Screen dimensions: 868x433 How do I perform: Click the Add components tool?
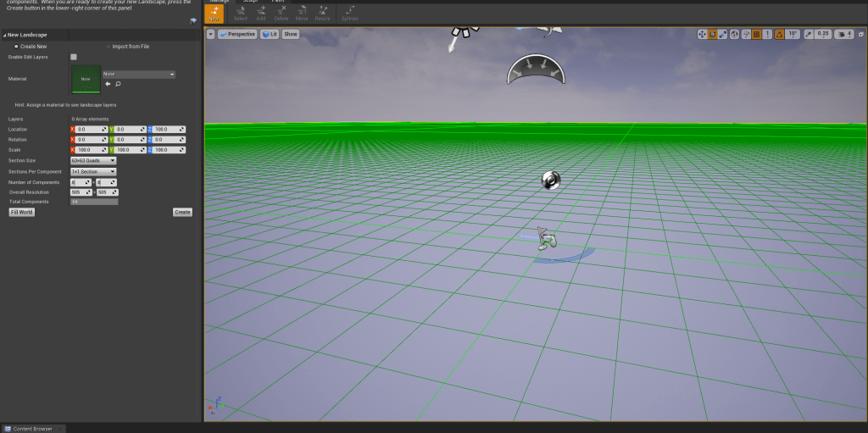[x=261, y=13]
